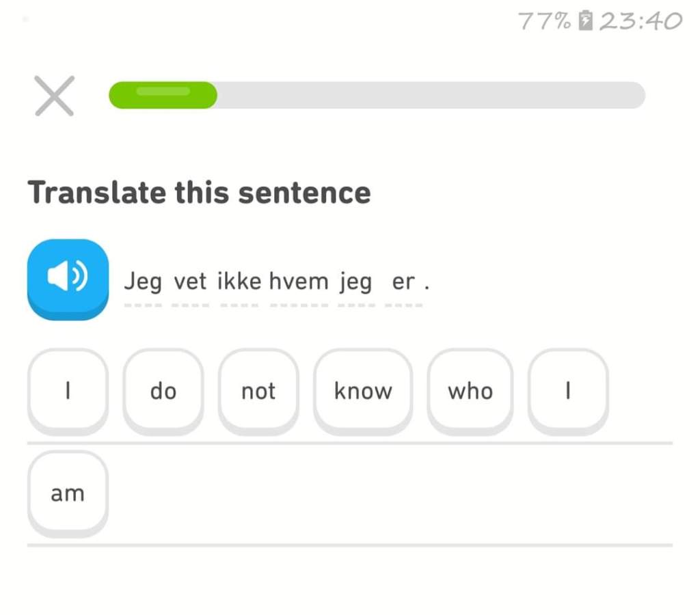Play the sentence audio with the speaker button
Image resolution: width=700 pixels, height=615 pixels.
pos(68,277)
